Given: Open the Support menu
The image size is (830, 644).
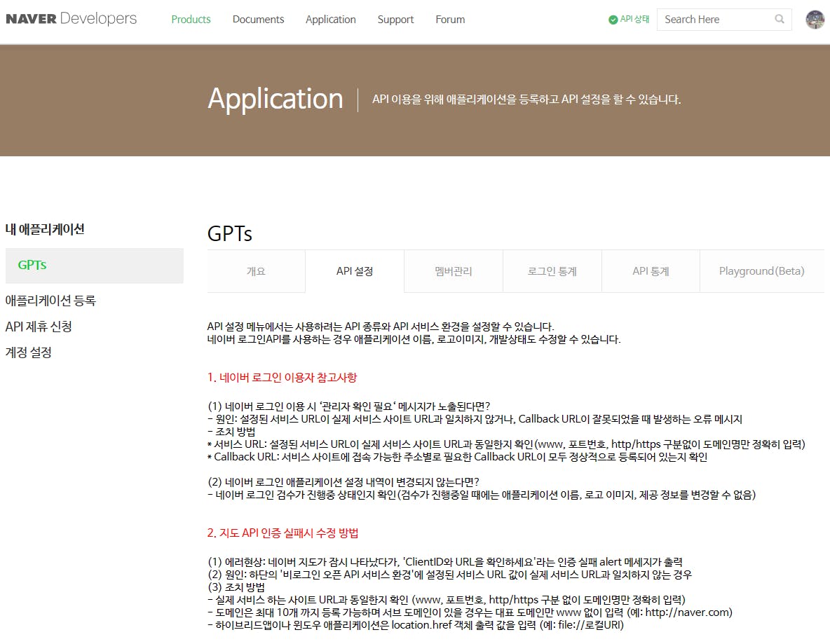Looking at the screenshot, I should pos(395,20).
